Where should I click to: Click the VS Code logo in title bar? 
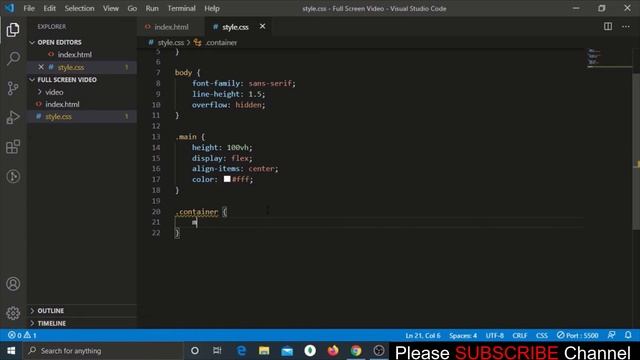point(9,8)
